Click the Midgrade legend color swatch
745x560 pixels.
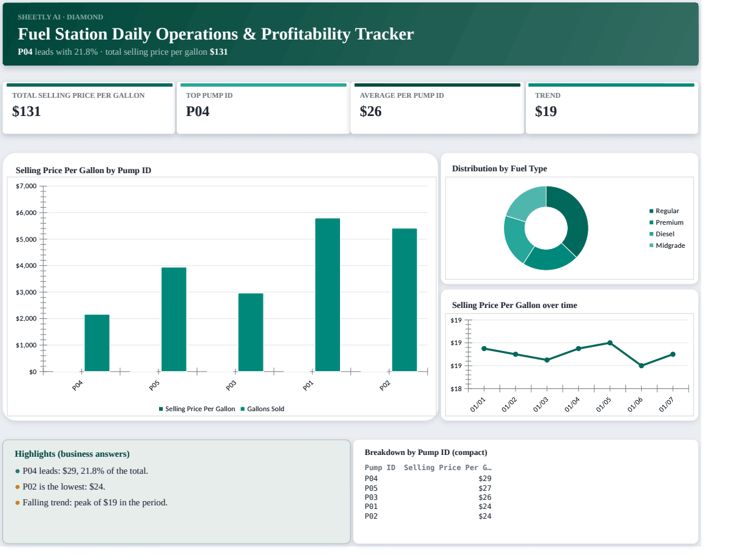tap(651, 246)
